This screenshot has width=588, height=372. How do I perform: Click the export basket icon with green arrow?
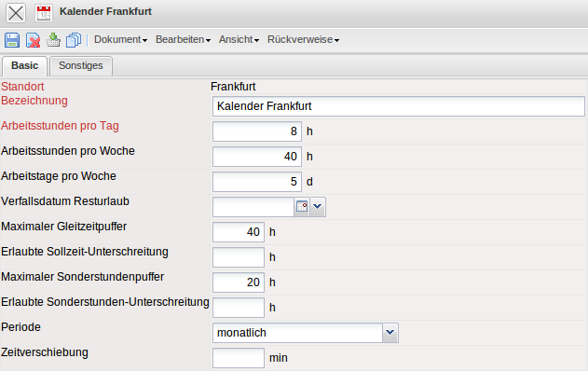53,40
